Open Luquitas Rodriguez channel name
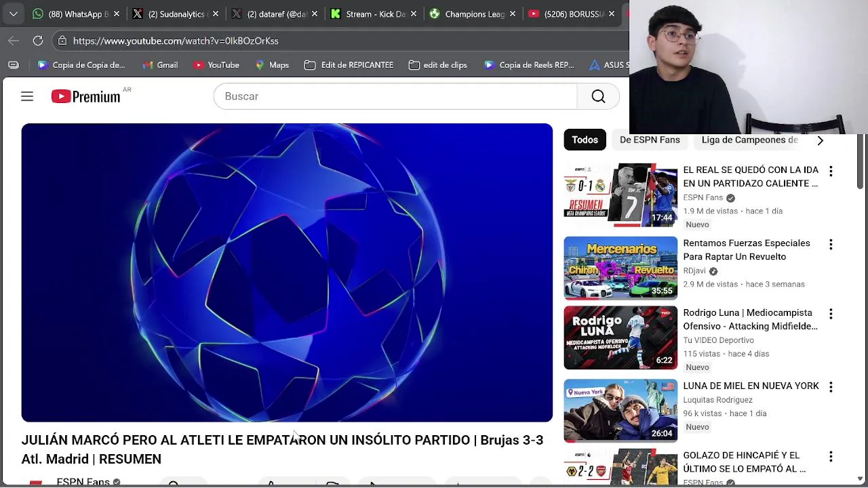 (x=717, y=400)
